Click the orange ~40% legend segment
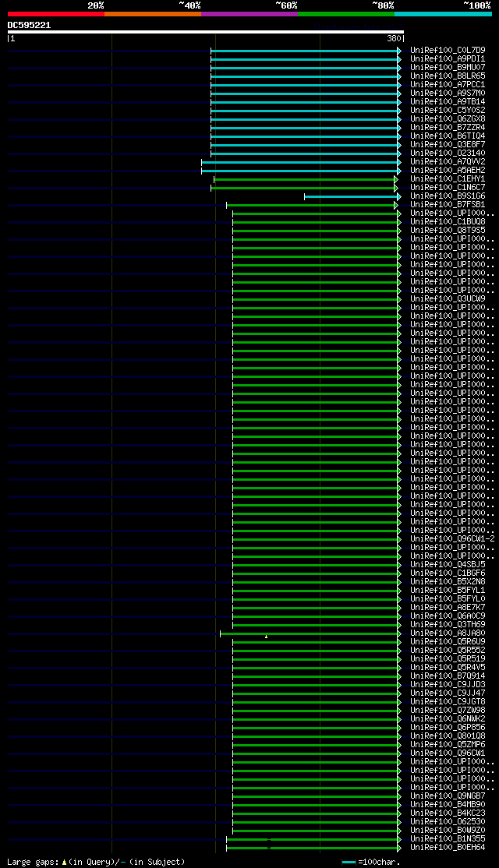Screen dimensions: 499x868 tap(153, 14)
